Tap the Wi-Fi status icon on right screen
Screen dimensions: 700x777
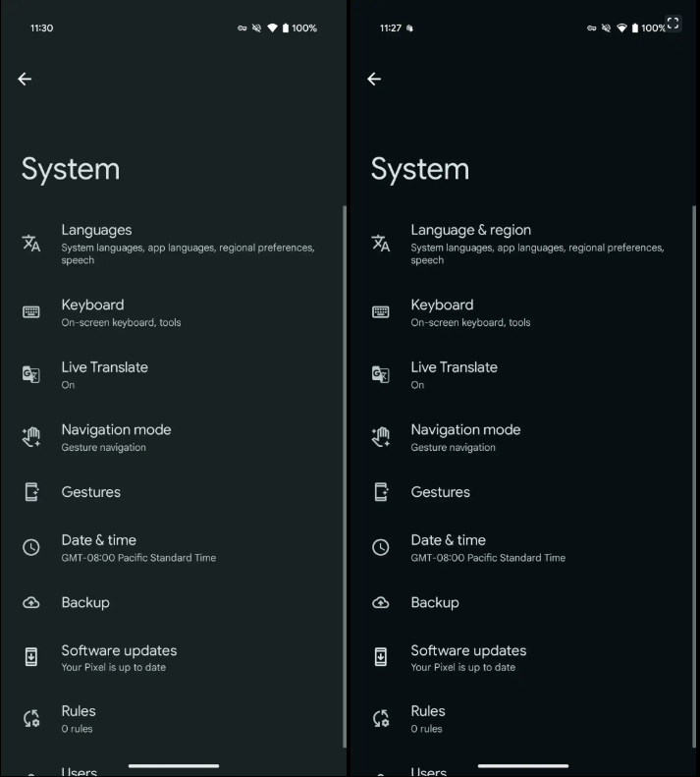(x=621, y=28)
